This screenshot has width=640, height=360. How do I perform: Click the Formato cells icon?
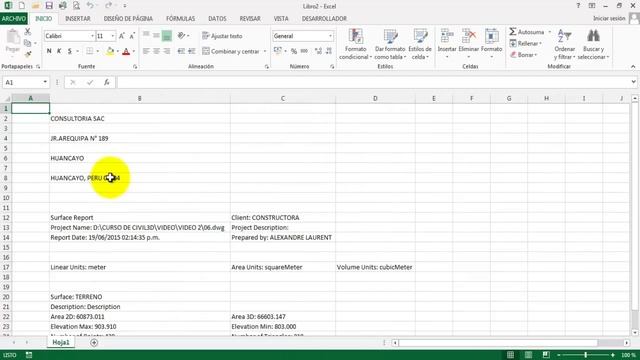[491, 36]
